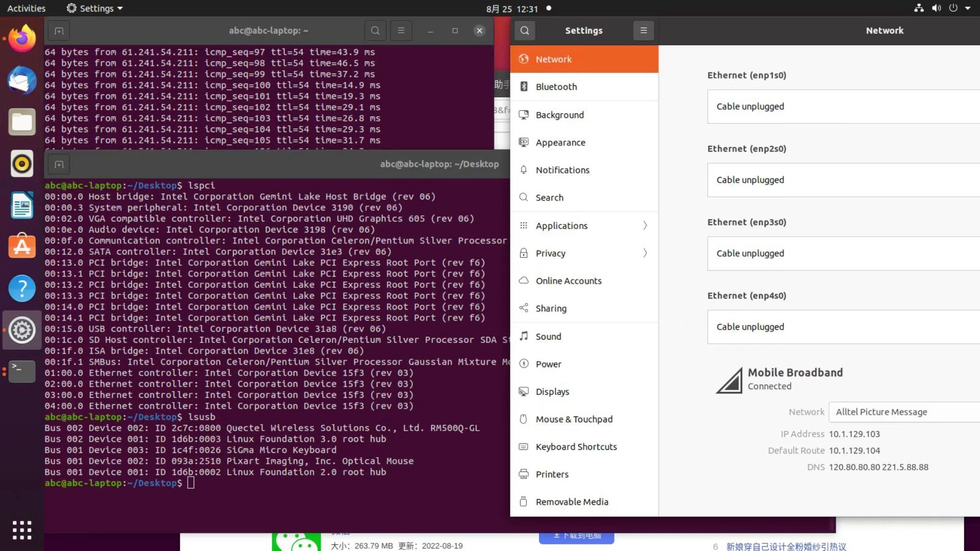Open Mouse & Touchpad settings
The image size is (980, 551).
pos(584,419)
